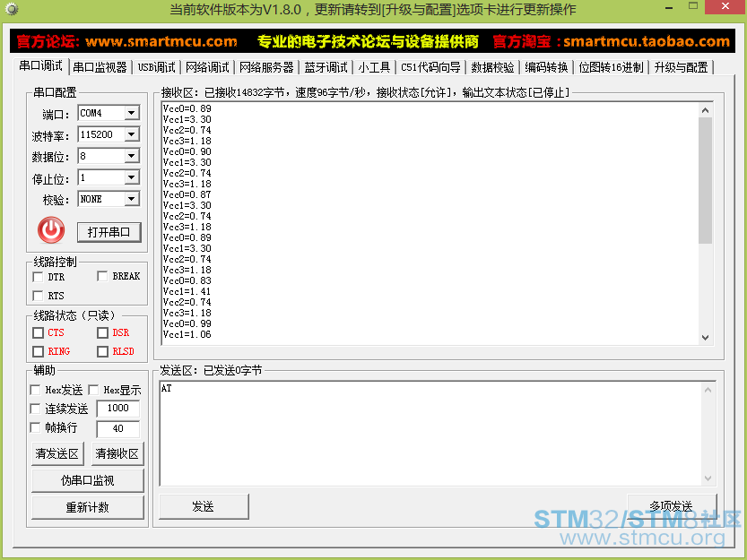
Task: Switch to the 蓝牙调试 tab
Action: 326,67
